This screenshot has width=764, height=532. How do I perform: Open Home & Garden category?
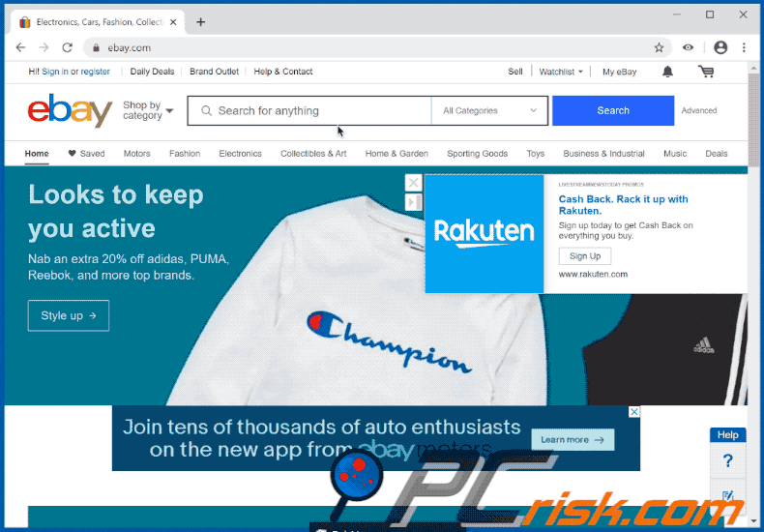point(397,154)
